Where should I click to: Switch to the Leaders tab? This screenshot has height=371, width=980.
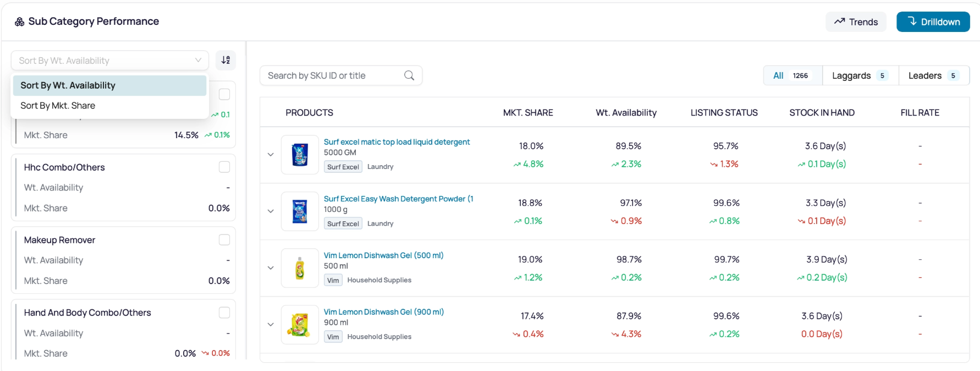[934, 75]
